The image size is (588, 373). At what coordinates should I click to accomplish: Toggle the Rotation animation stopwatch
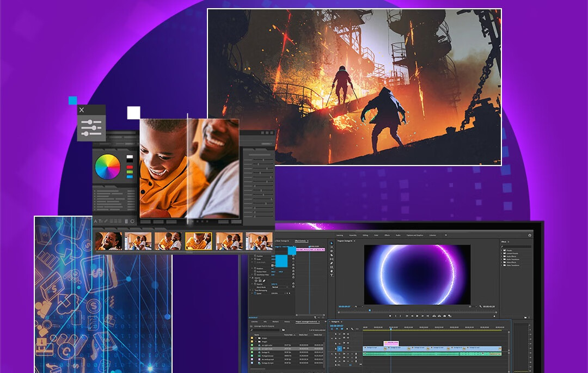click(255, 268)
